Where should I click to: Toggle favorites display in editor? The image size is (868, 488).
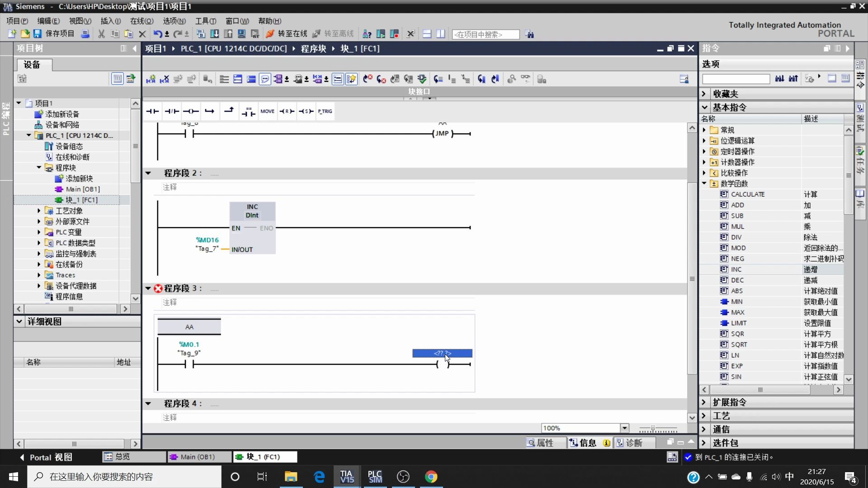pos(351,79)
